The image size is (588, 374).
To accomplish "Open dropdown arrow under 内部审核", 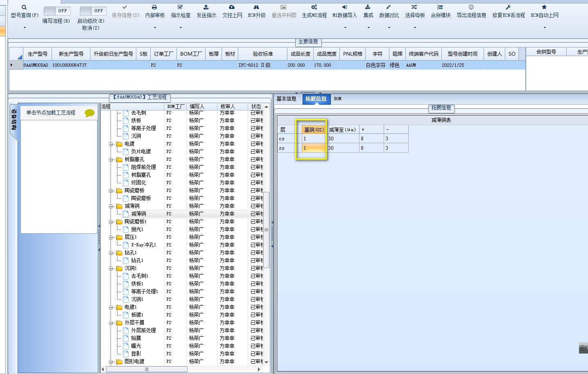I will pos(155,28).
